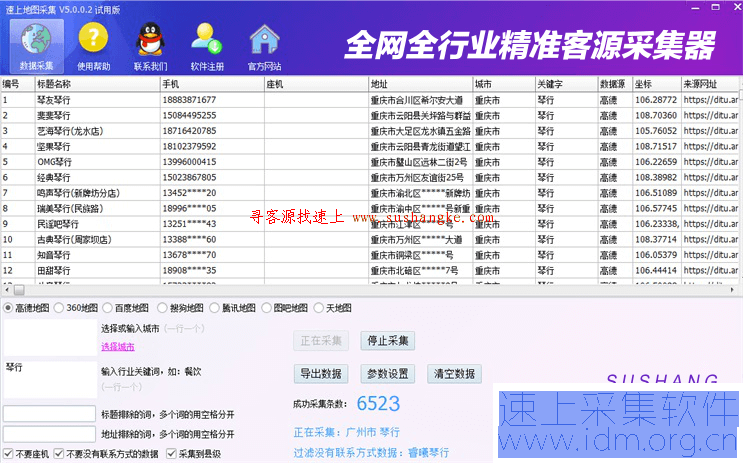
Task: Sort by the 标题名称 column header
Action: 98,84
